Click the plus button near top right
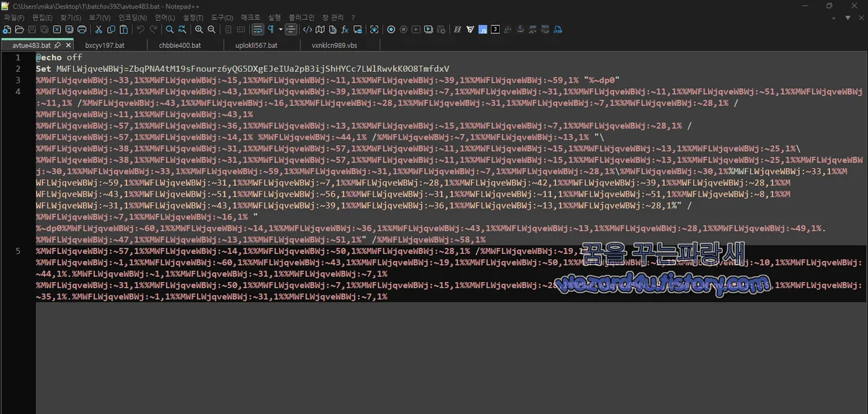 833,18
